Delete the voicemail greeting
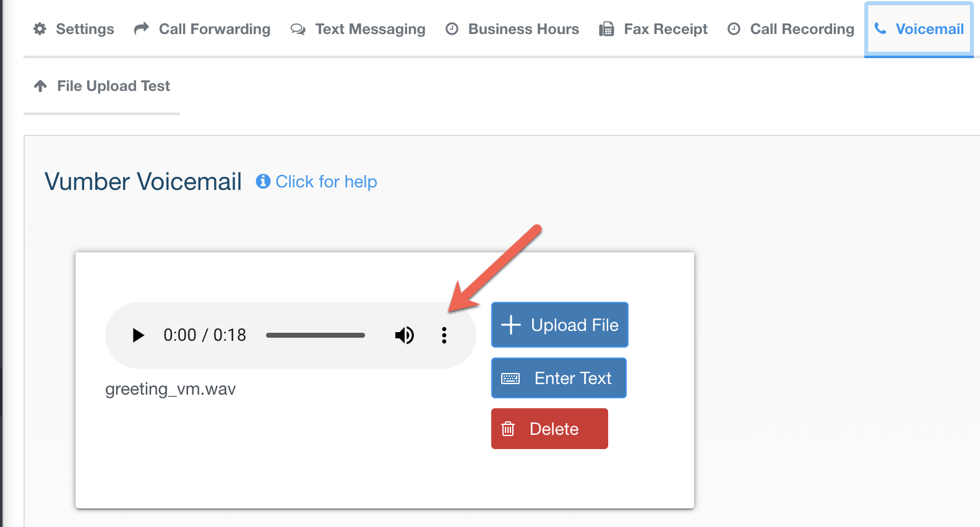The width and height of the screenshot is (980, 527). tap(549, 429)
